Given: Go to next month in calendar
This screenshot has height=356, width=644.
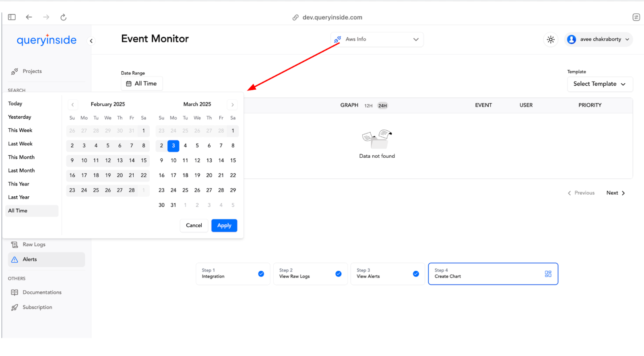Looking at the screenshot, I should tap(232, 105).
